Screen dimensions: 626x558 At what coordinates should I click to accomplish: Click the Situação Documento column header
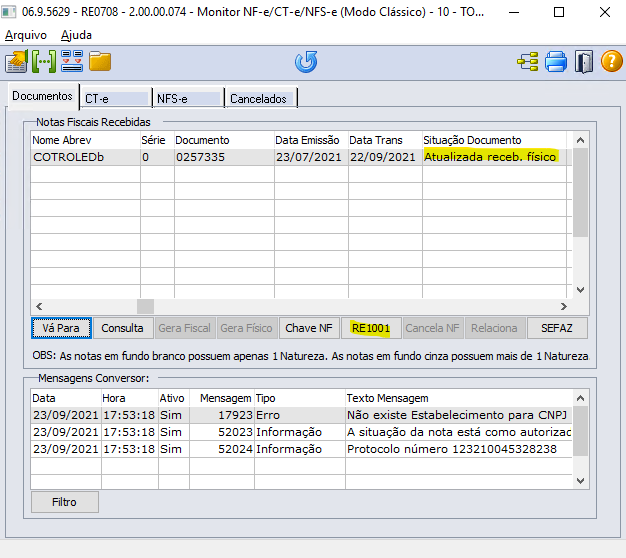[x=494, y=140]
